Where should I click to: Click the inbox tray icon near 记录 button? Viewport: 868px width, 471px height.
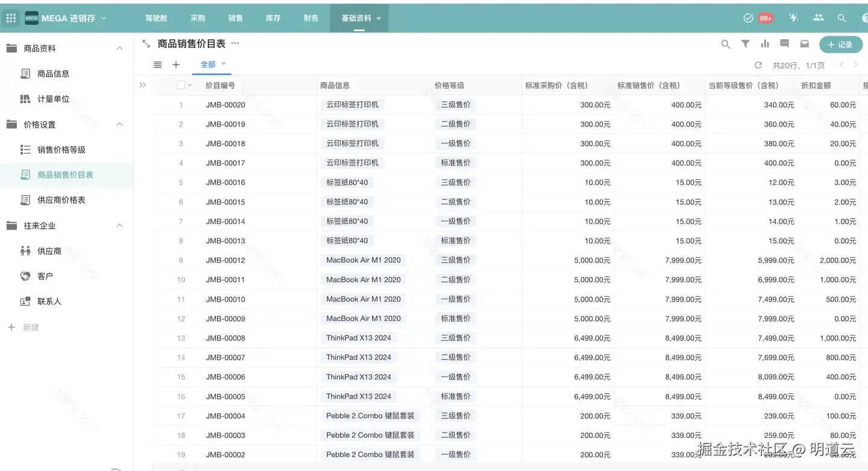804,44
